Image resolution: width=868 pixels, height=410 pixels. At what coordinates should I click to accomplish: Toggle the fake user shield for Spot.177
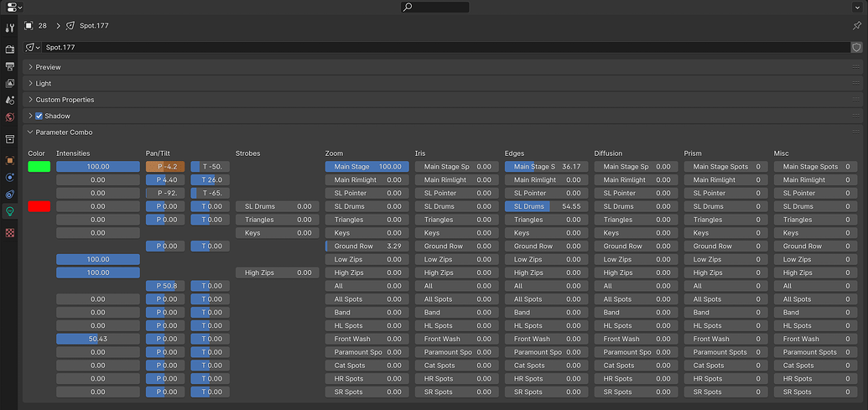pyautogui.click(x=856, y=48)
